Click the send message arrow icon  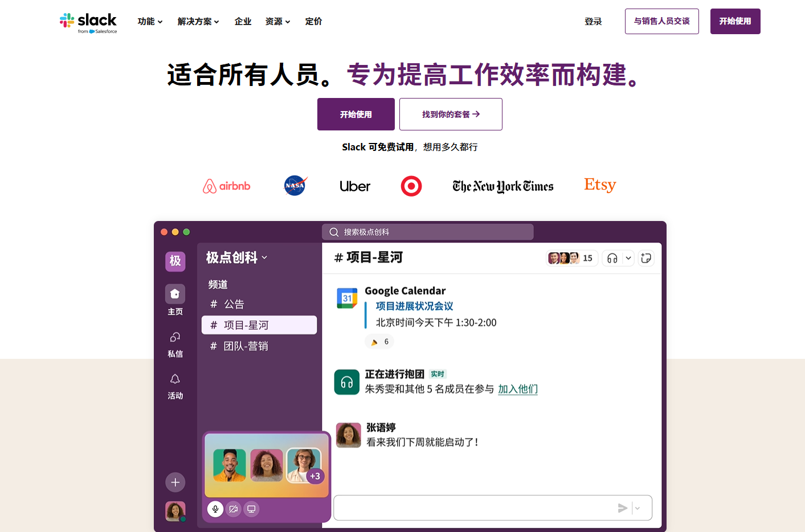[623, 508]
